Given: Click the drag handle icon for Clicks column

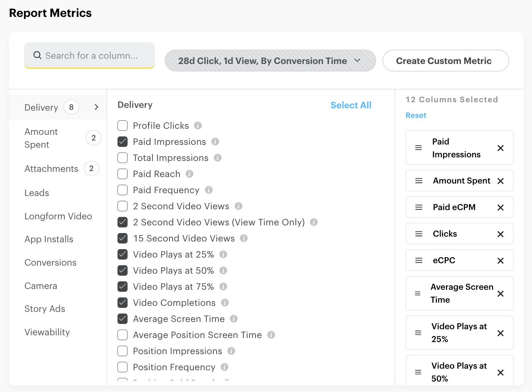Looking at the screenshot, I should point(419,234).
